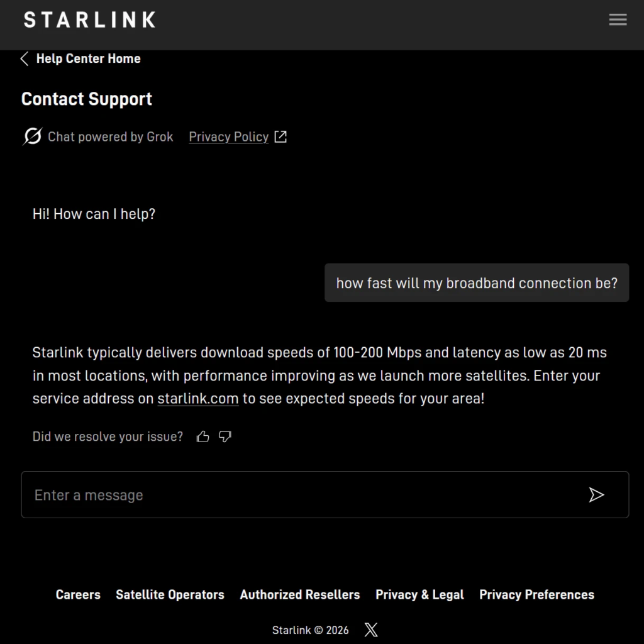Give a thumbs down to the response
The height and width of the screenshot is (644, 644).
(225, 436)
